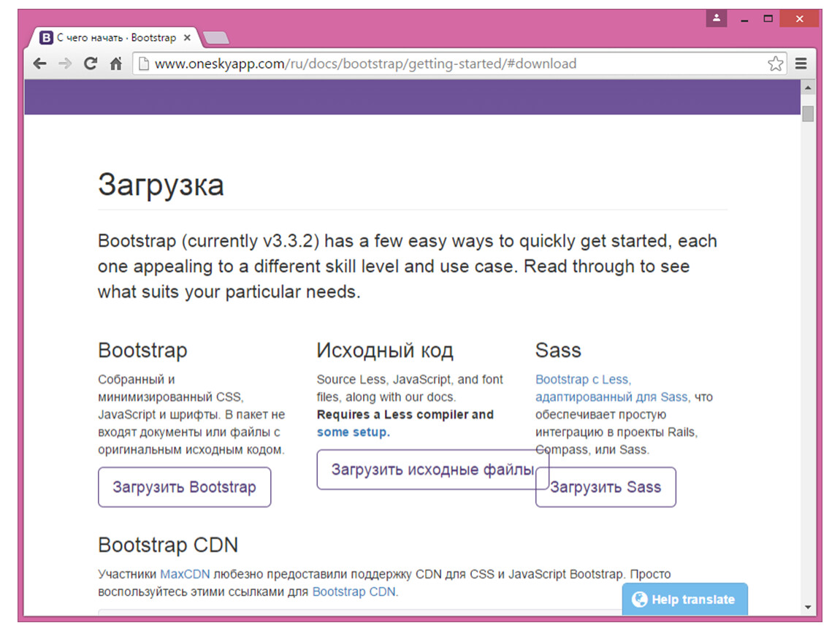Open the Chrome hamburger menu
Screen dimensions: 840x631
tap(801, 64)
